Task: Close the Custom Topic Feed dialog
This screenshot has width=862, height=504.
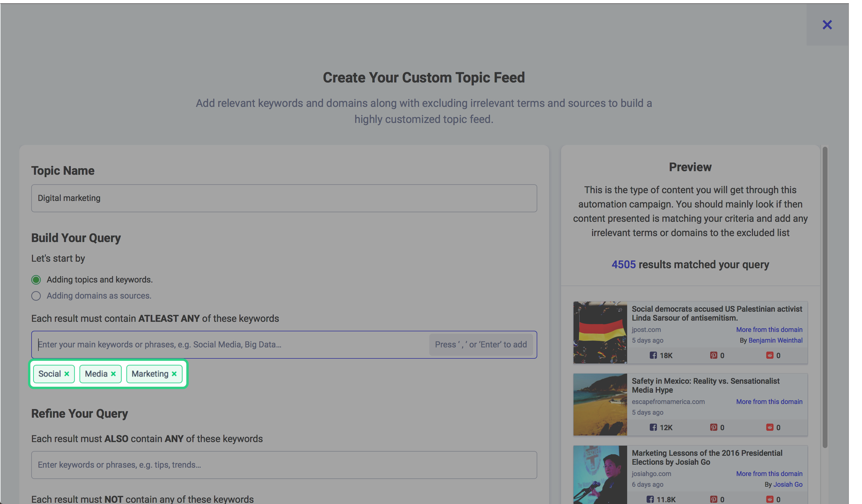Action: [x=827, y=25]
